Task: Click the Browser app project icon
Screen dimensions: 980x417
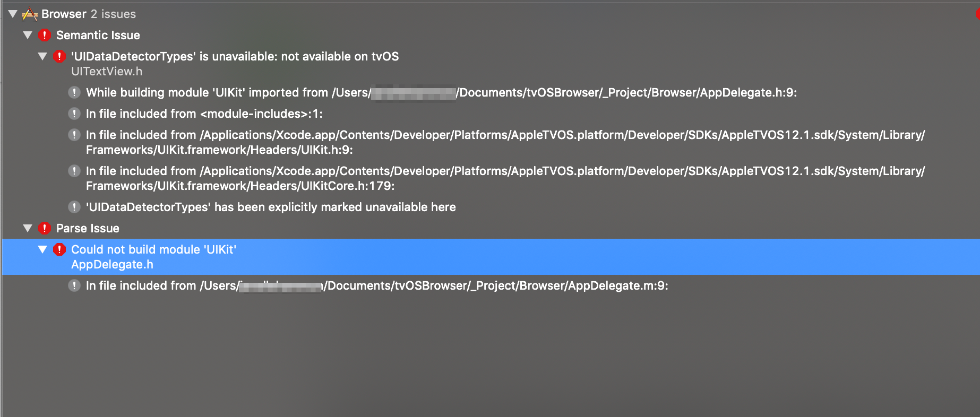Action: click(x=31, y=14)
